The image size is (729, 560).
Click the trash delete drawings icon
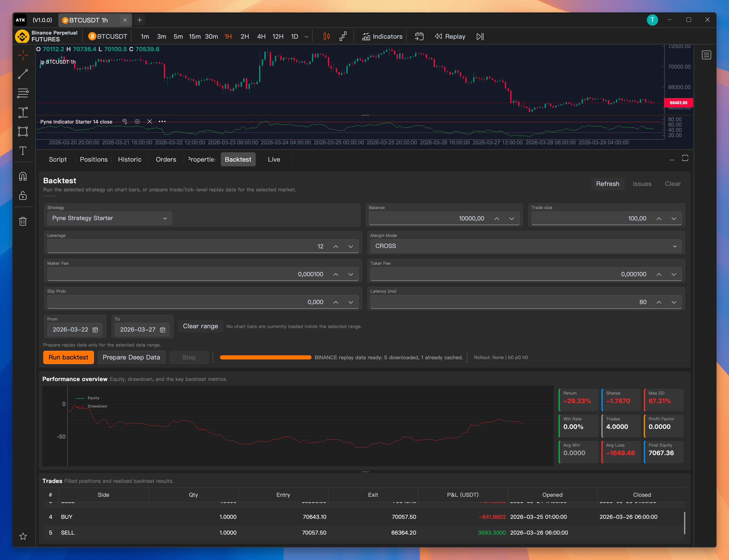[23, 221]
